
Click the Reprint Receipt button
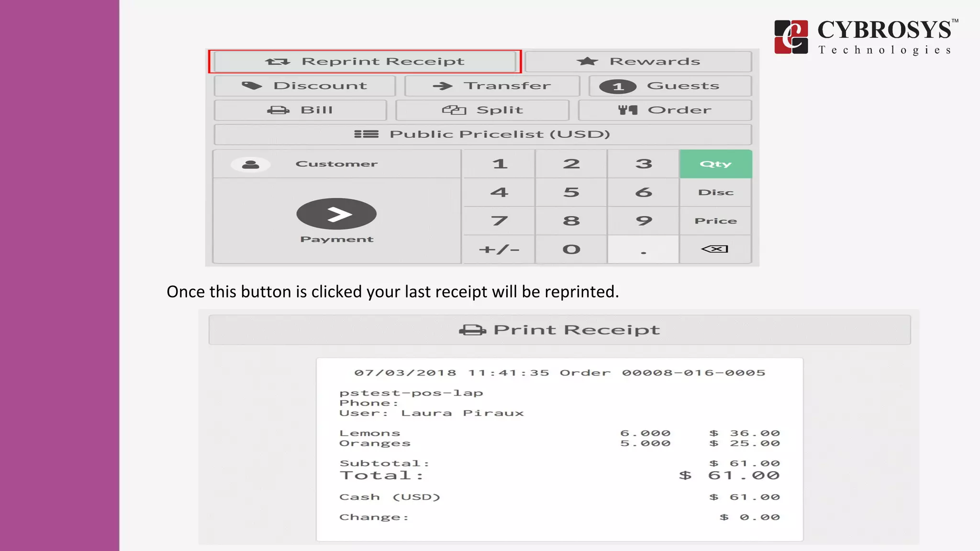click(365, 62)
